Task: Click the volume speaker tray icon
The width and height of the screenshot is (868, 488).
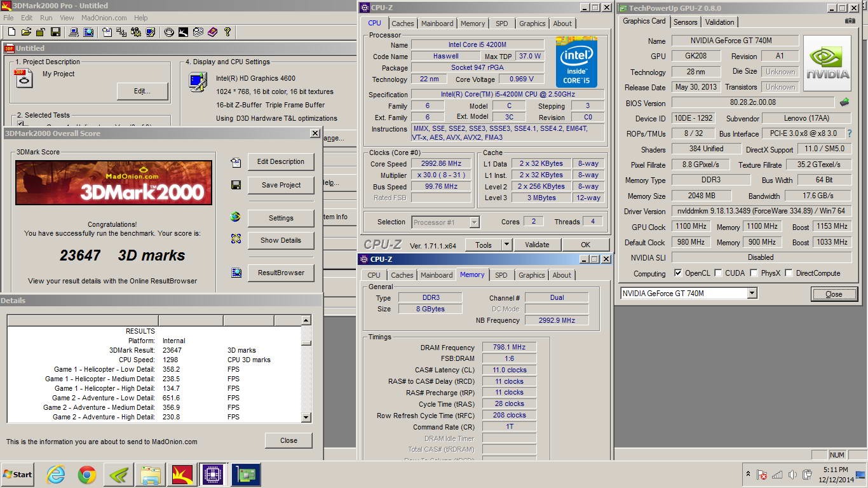Action: tap(792, 475)
